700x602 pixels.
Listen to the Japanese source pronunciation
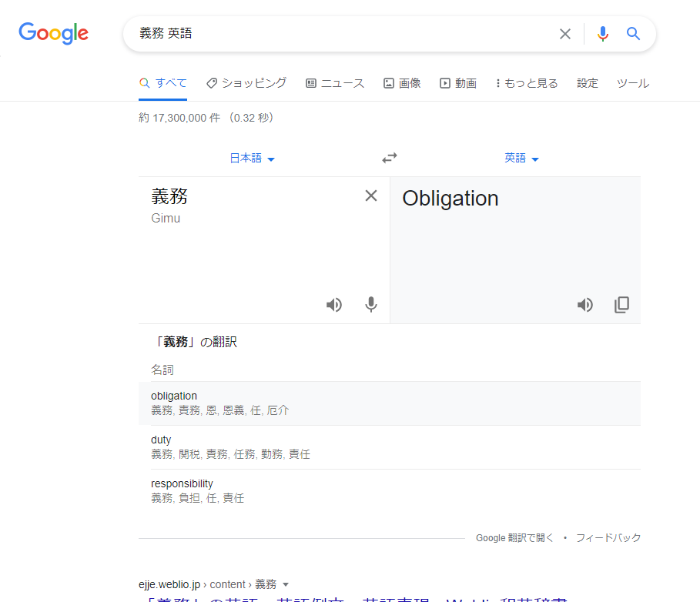click(x=334, y=305)
